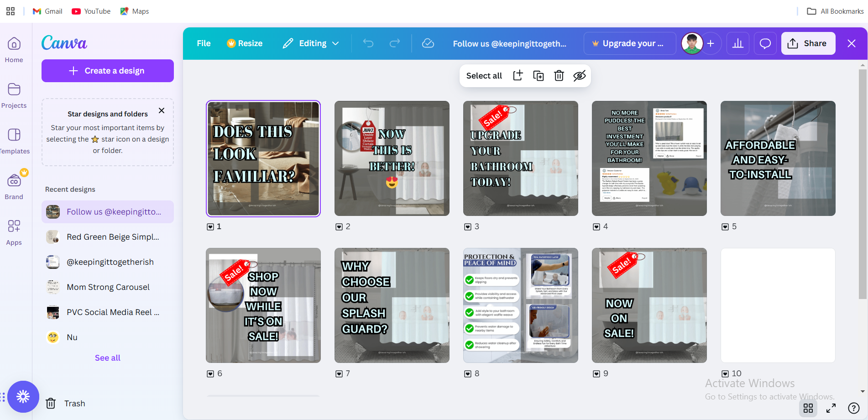Edit the design title Follow us @keepingittogeth...
The image size is (868, 420).
509,43
